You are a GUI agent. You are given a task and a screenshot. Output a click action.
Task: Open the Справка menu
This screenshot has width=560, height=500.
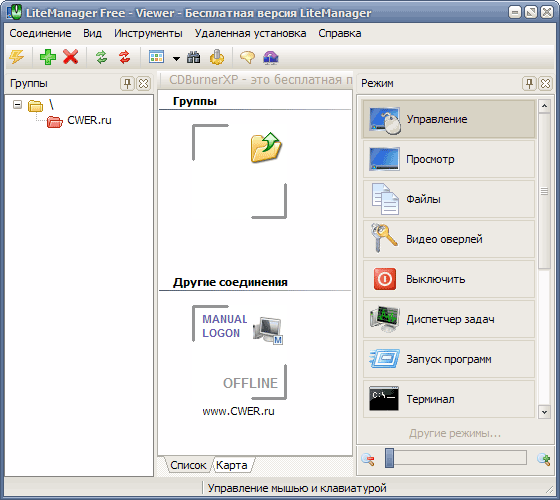[x=340, y=33]
